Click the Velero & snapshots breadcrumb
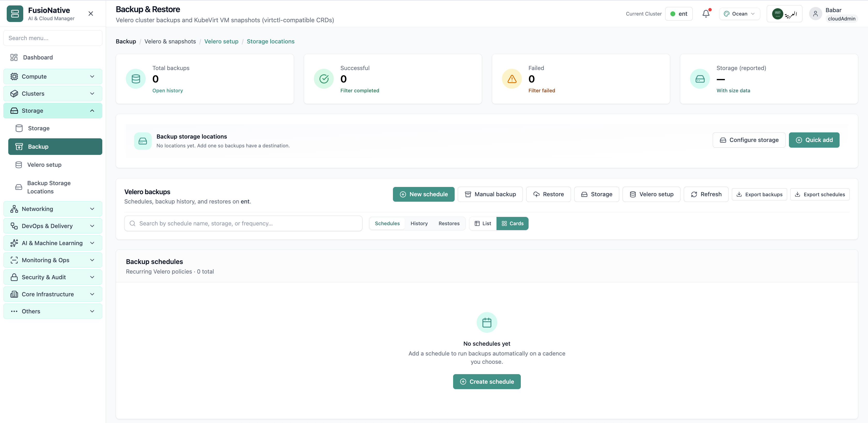Image resolution: width=868 pixels, height=423 pixels. pos(170,41)
